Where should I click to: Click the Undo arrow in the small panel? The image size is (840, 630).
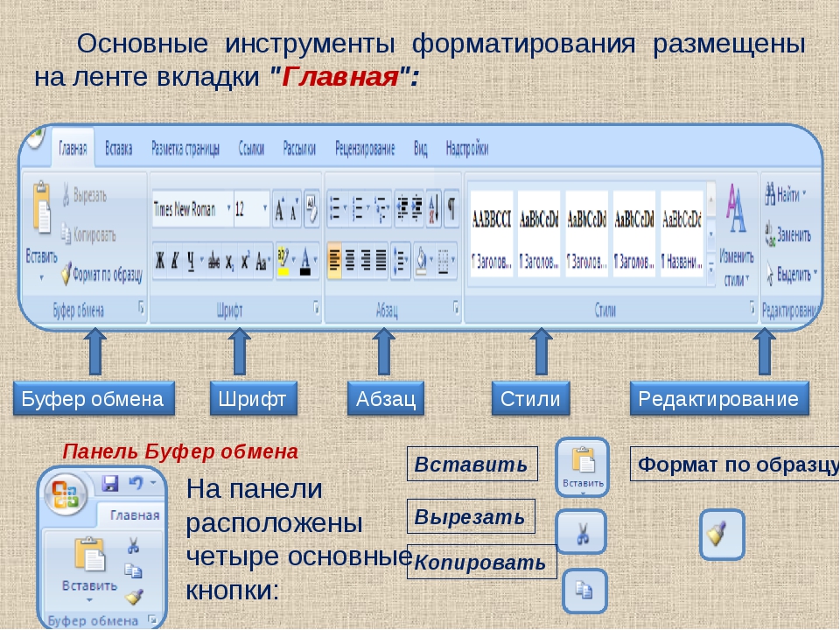click(x=136, y=483)
